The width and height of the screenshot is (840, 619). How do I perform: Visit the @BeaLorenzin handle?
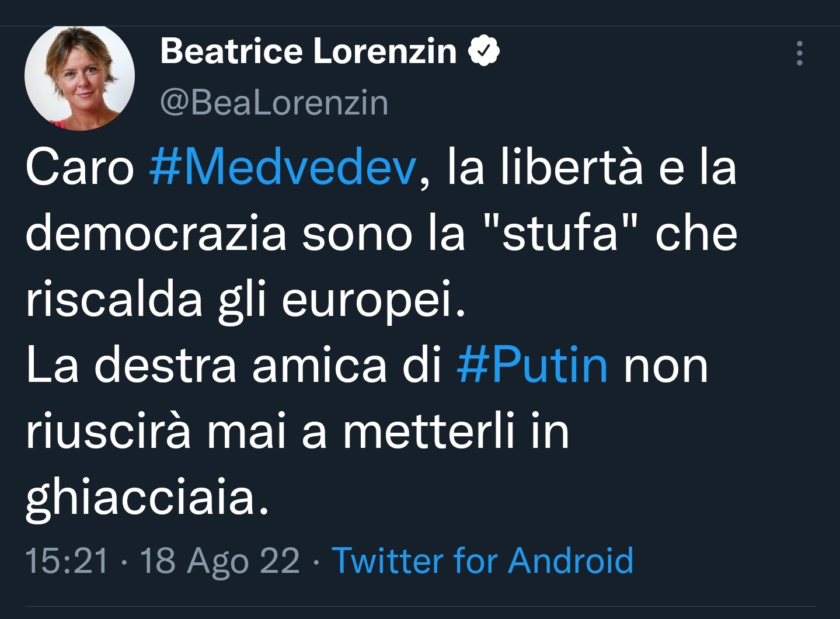(x=274, y=103)
